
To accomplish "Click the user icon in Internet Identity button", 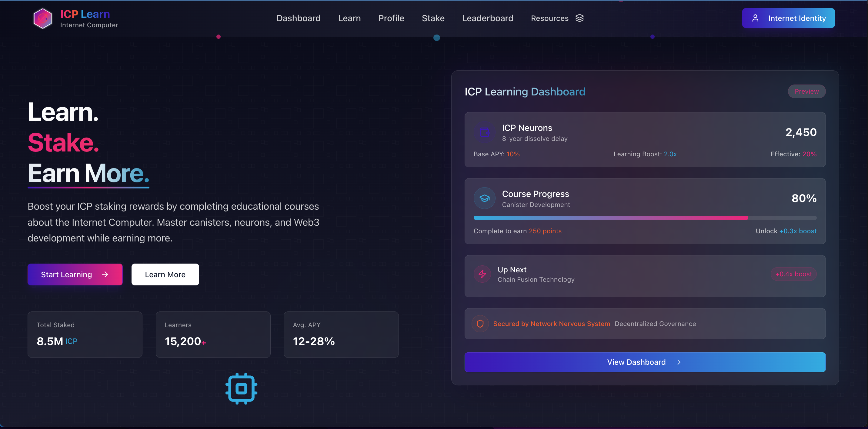I will [755, 18].
